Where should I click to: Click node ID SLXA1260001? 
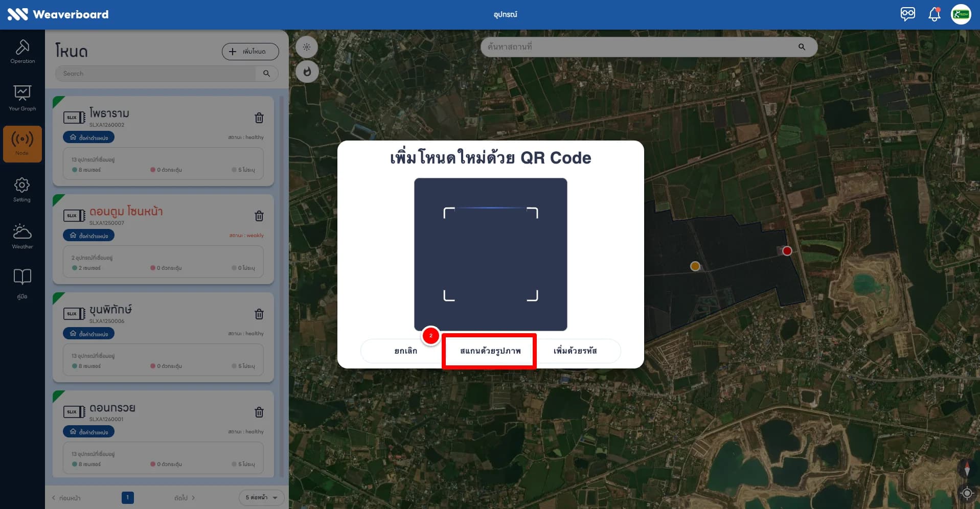(106, 419)
